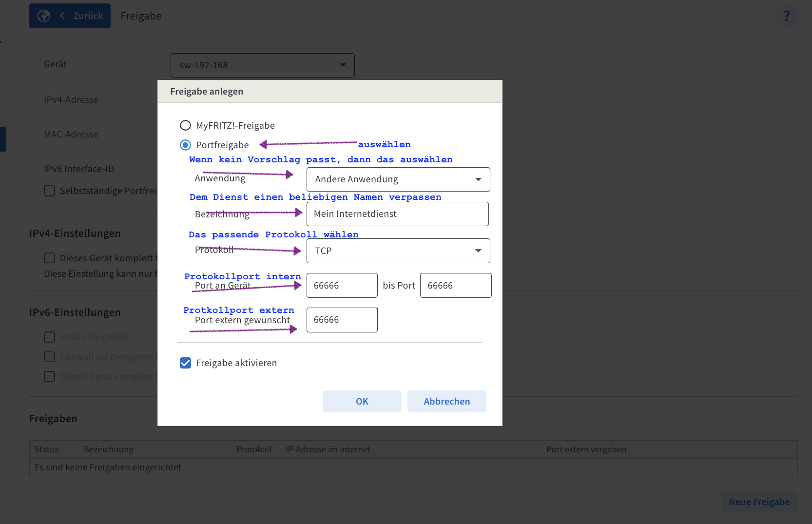Viewport: 812px width, 524px height.
Task: Toggle Selbstständige Portfreigaben checkbox
Action: 50,191
